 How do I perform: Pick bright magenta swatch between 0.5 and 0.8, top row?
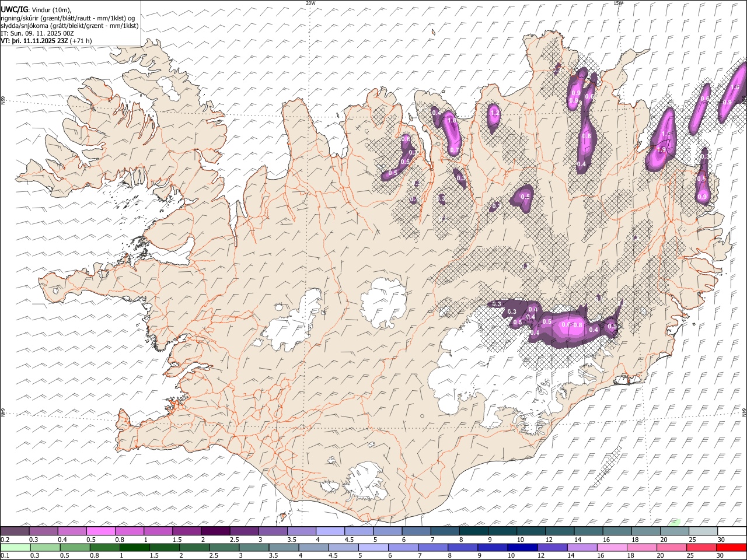(101, 531)
